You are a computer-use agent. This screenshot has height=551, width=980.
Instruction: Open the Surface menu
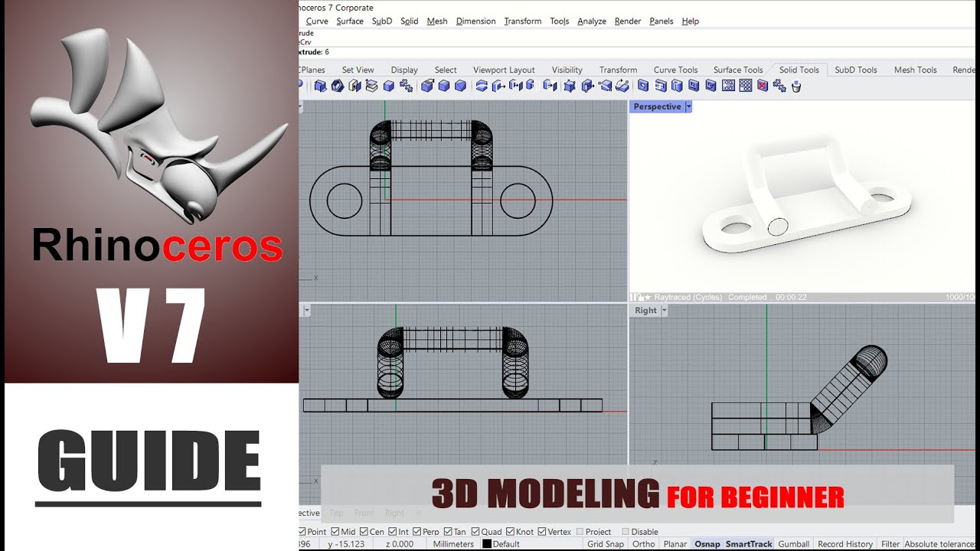coord(350,21)
